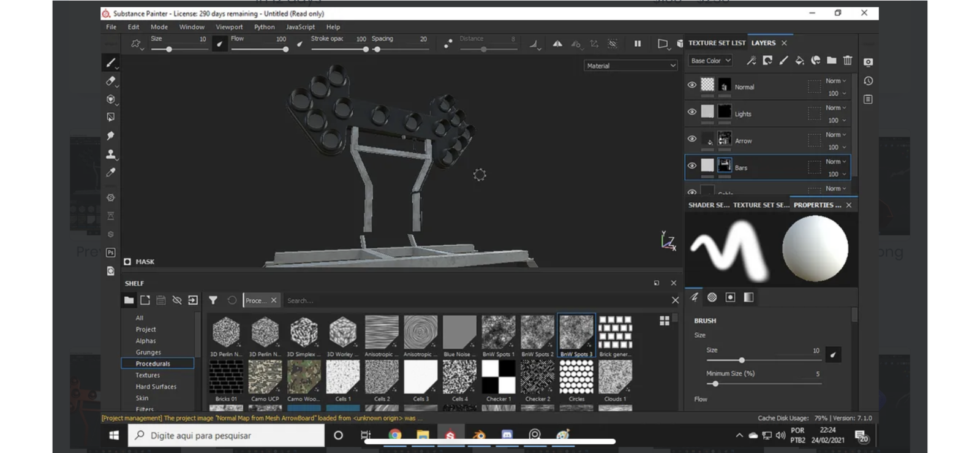Toggle visibility of the Arrow layer
980x453 pixels.
pos(692,139)
